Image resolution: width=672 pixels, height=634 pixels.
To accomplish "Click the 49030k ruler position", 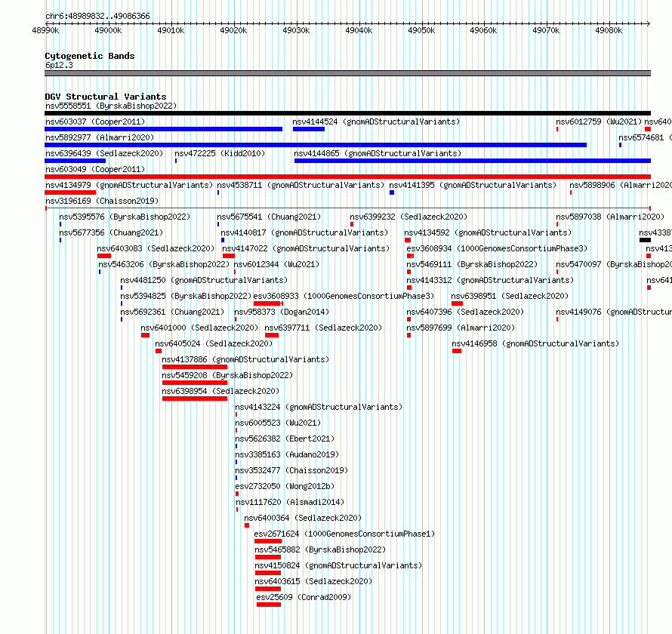I will point(296,30).
